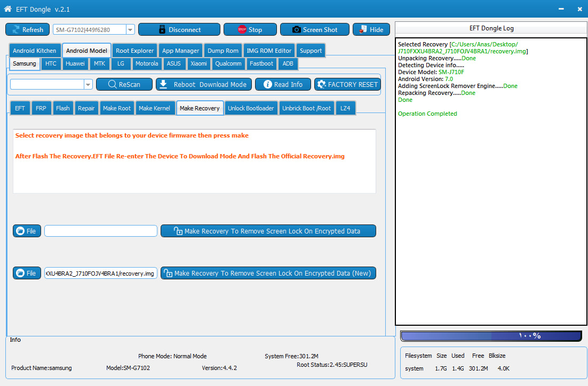Image resolution: width=588 pixels, height=386 pixels.
Task: Switch to the Android Kitchen tab
Action: (35, 51)
